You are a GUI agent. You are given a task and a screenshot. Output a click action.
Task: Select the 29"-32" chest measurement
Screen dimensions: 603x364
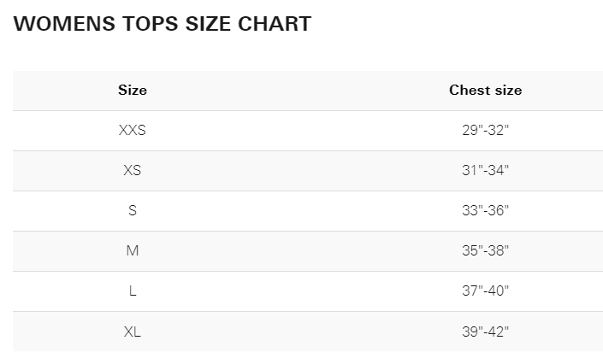[485, 130]
